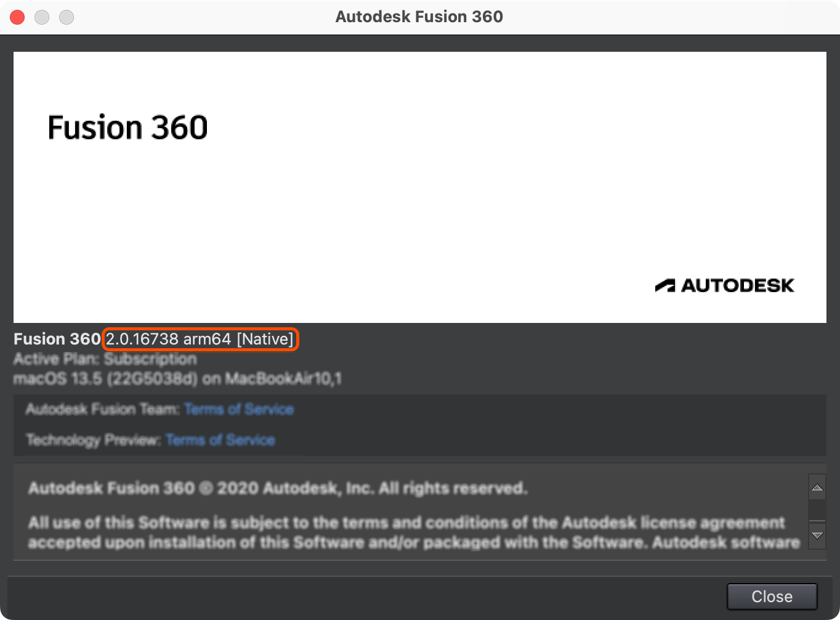Click the Autodesk logo icon

665,285
